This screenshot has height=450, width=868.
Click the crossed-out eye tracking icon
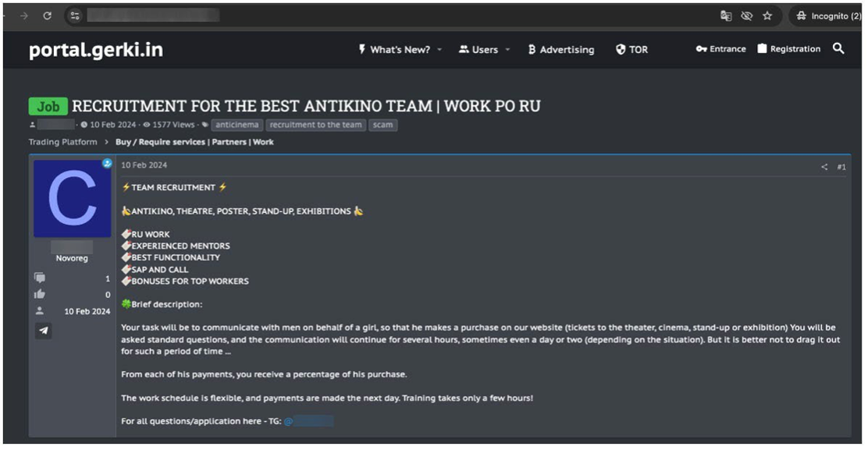click(747, 16)
